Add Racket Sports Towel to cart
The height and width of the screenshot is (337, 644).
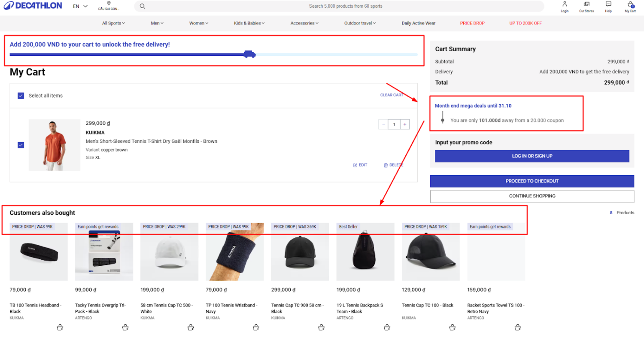(518, 328)
